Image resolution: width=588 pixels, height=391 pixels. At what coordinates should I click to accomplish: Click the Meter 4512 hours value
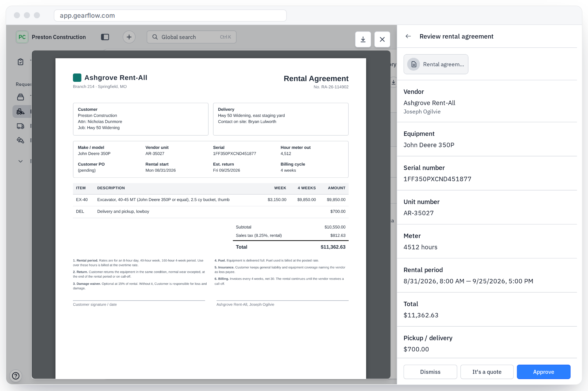tap(420, 247)
